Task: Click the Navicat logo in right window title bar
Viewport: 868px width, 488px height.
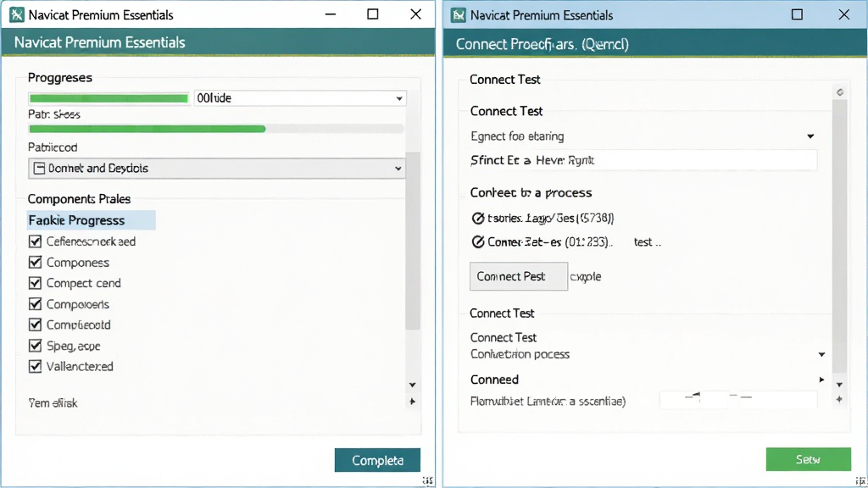Action: [459, 15]
